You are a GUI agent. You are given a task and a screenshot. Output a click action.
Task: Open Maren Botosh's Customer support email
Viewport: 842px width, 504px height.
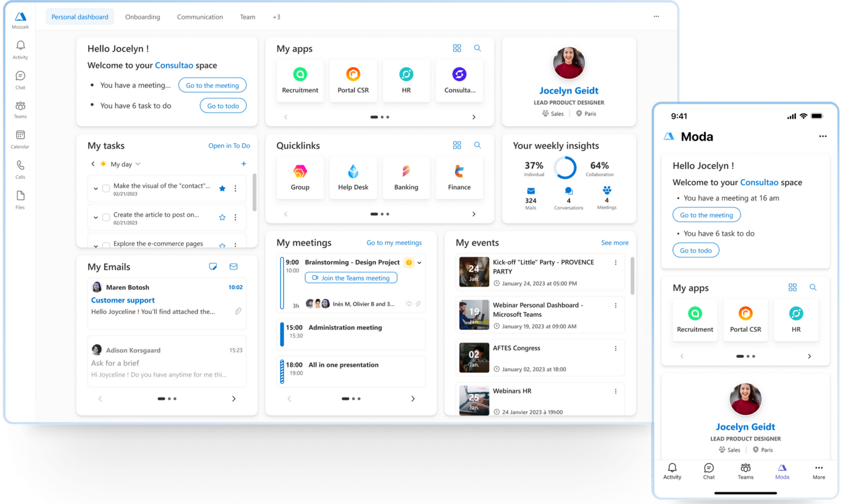167,304
